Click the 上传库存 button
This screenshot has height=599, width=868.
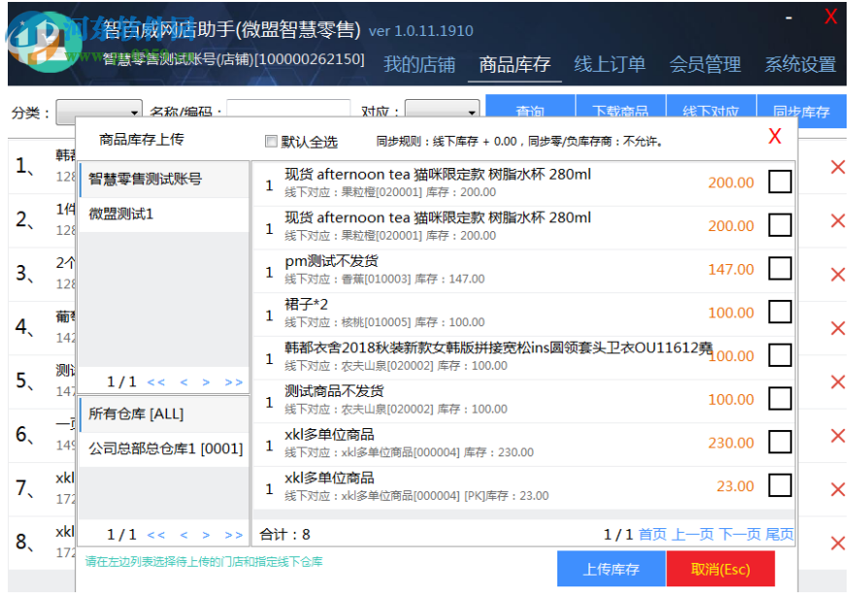click(x=611, y=570)
